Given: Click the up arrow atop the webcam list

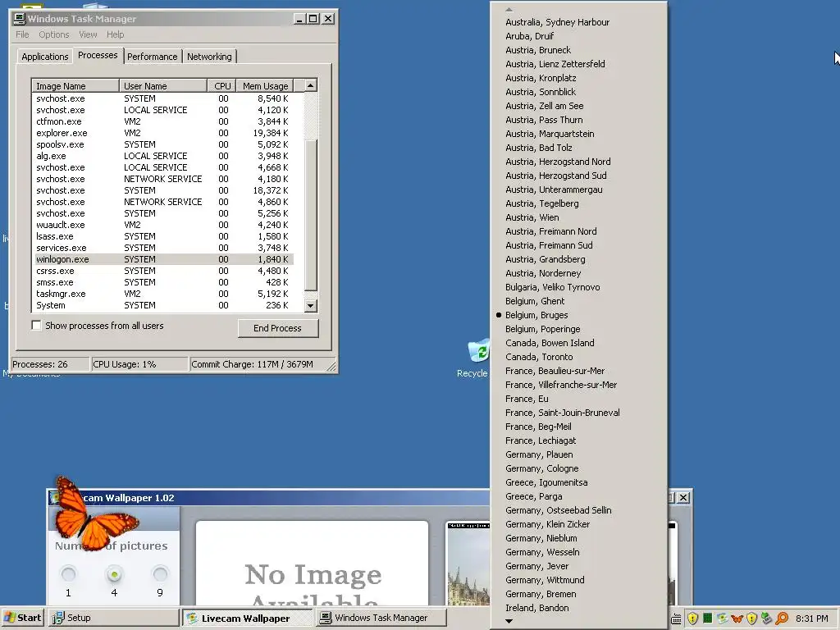Looking at the screenshot, I should [x=509, y=9].
